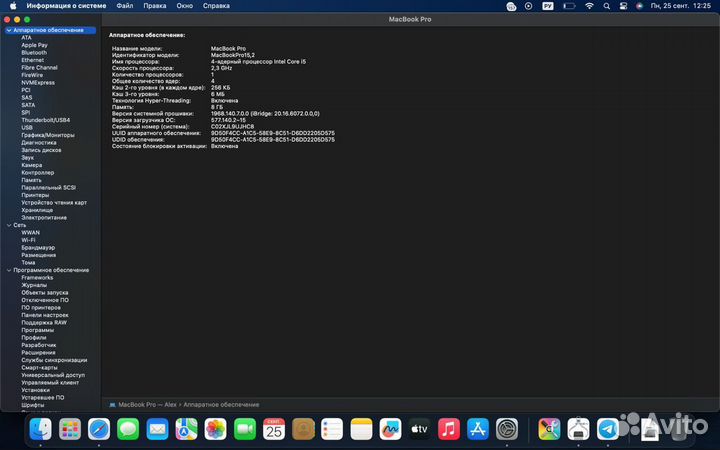Open the Информация о системе app menu

coord(66,6)
